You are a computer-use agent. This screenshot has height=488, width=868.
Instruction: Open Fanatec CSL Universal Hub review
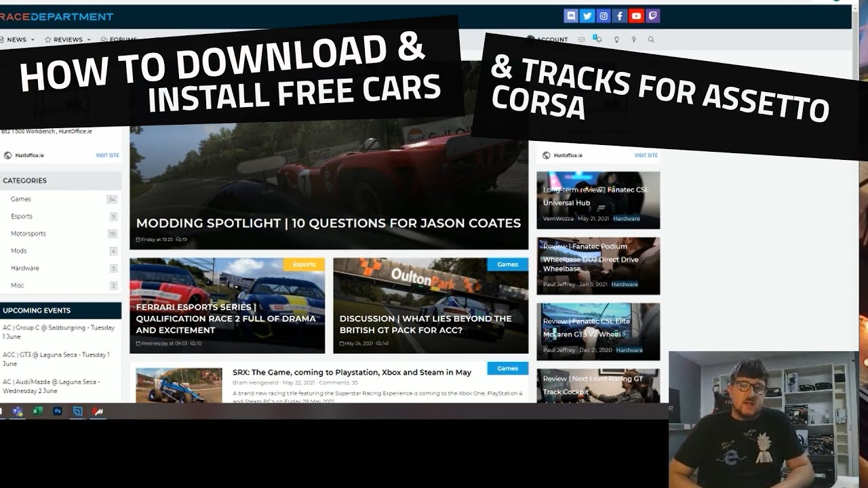tap(597, 200)
